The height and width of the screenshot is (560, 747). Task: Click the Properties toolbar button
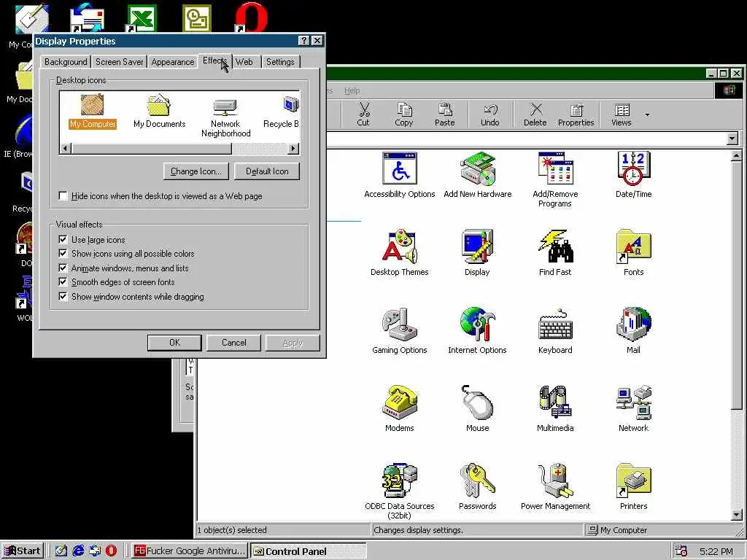pos(576,114)
